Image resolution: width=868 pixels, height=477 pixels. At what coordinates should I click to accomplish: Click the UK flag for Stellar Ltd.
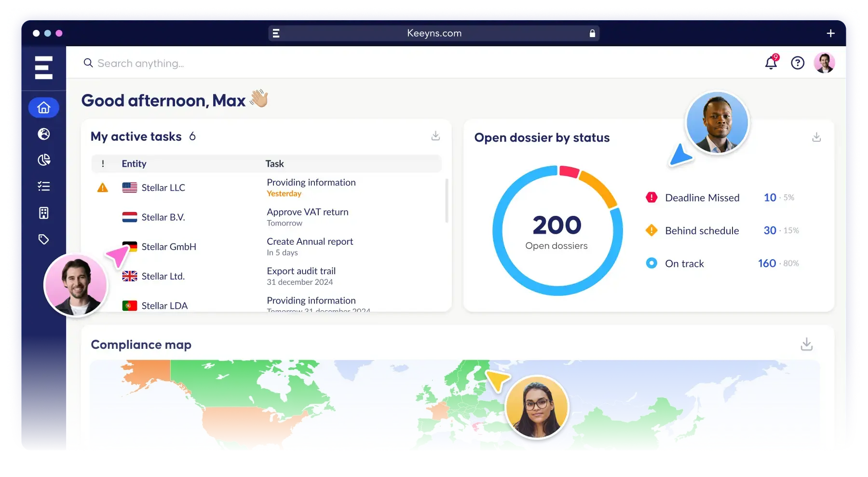tap(130, 276)
